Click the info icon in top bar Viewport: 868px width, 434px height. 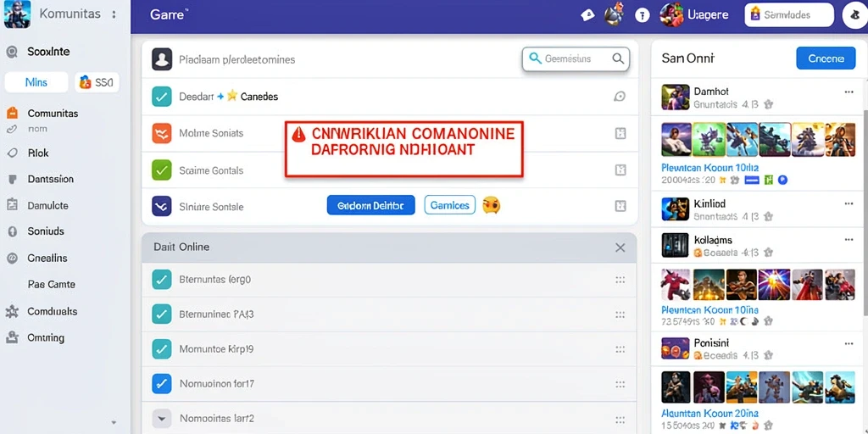[643, 15]
